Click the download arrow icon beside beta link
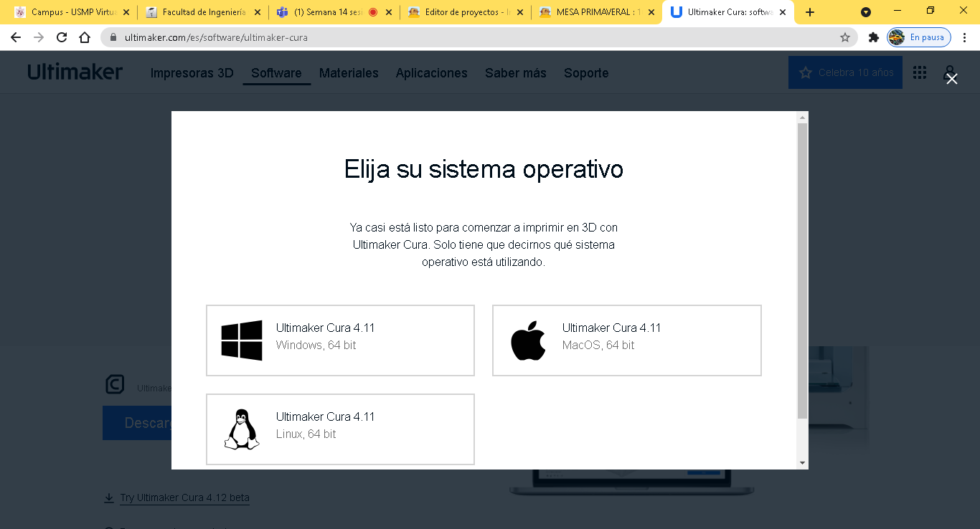The width and height of the screenshot is (980, 529). [x=109, y=497]
